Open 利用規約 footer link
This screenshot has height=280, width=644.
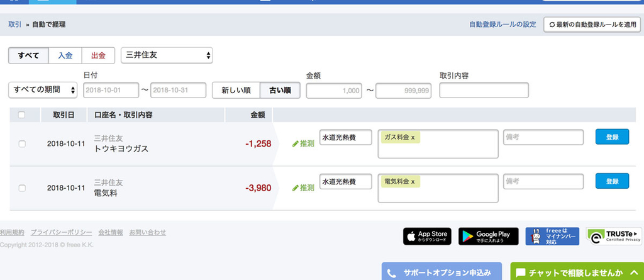(x=12, y=232)
